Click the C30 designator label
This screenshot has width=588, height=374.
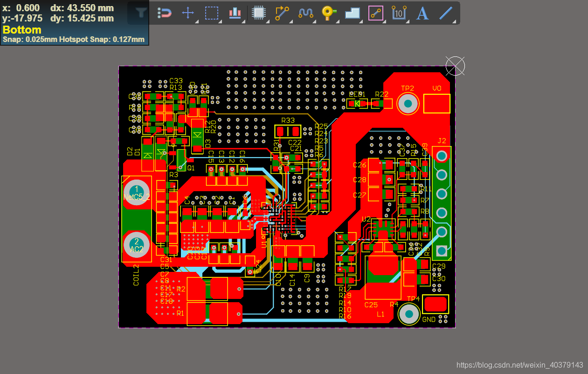439,278
